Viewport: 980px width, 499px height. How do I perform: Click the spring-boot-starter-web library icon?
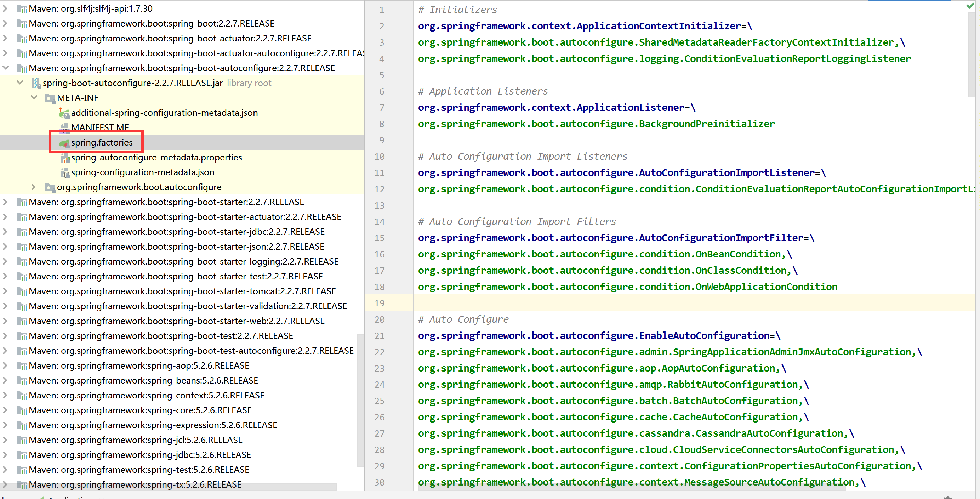tap(22, 321)
